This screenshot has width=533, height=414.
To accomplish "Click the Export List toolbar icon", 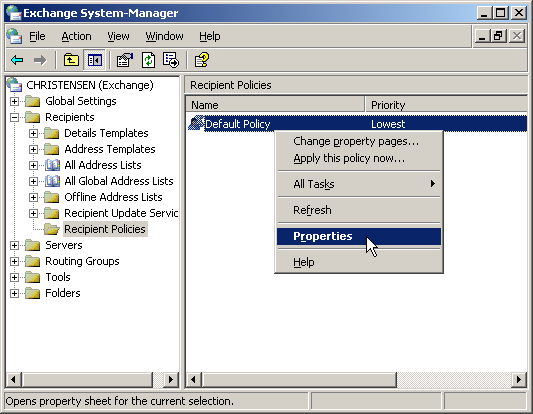I will pos(171,61).
